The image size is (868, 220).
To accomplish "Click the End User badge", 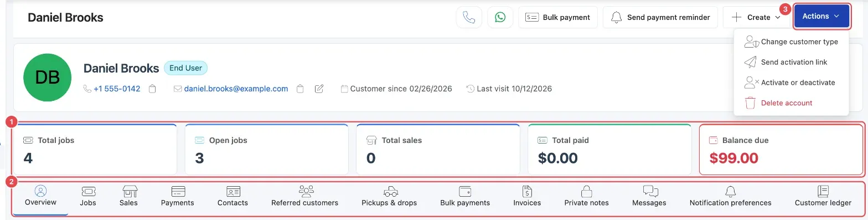I will tap(185, 68).
